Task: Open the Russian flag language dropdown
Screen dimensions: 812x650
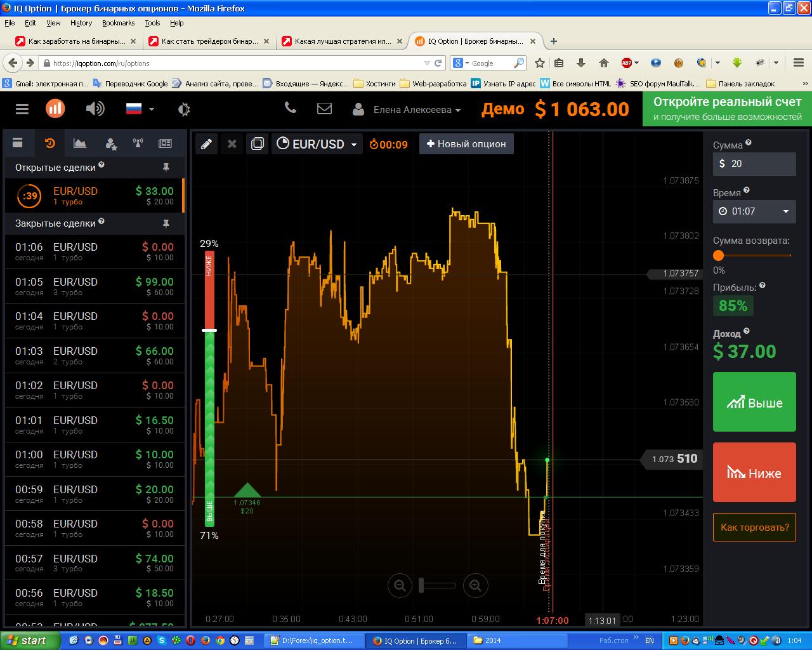Action: 140,109
